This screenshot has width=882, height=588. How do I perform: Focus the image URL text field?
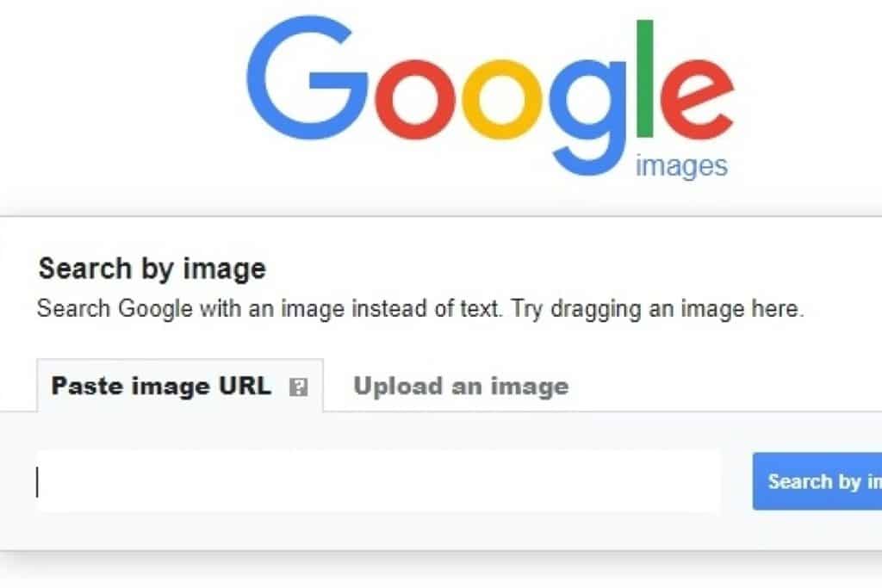(x=378, y=481)
